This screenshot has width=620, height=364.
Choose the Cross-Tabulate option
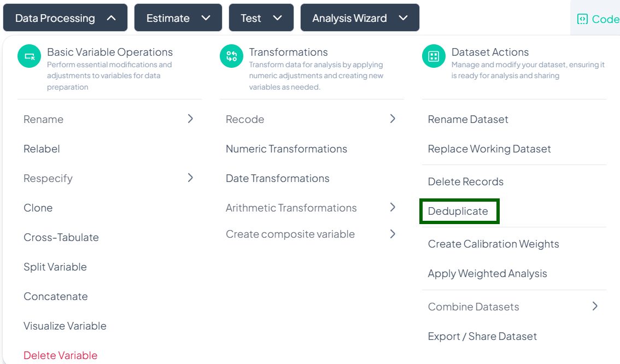(x=61, y=237)
